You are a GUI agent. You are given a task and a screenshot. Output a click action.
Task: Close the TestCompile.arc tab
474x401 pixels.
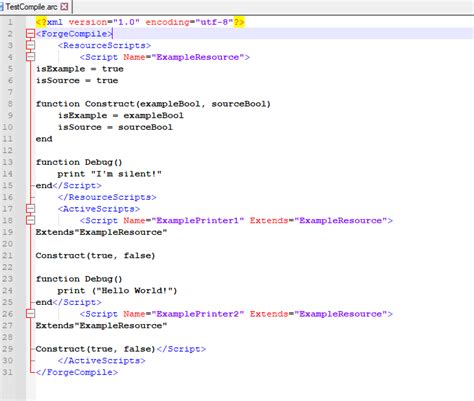point(65,6)
